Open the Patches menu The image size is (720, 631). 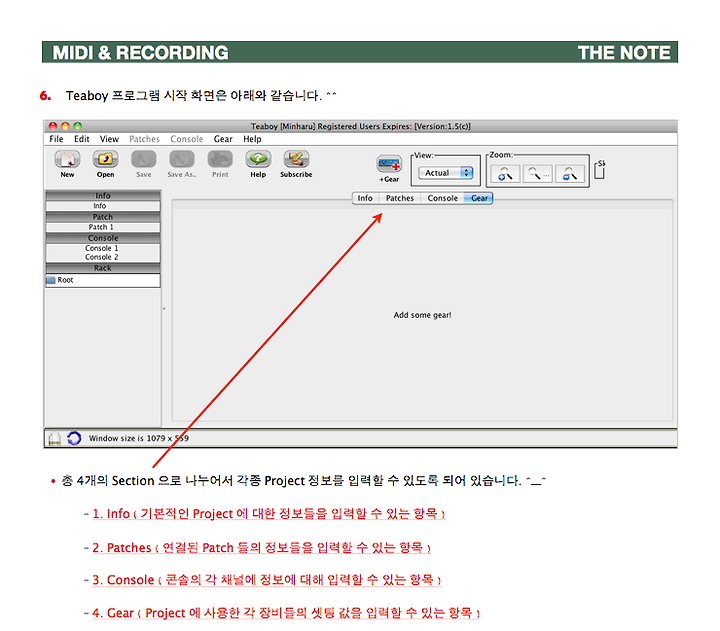point(144,139)
